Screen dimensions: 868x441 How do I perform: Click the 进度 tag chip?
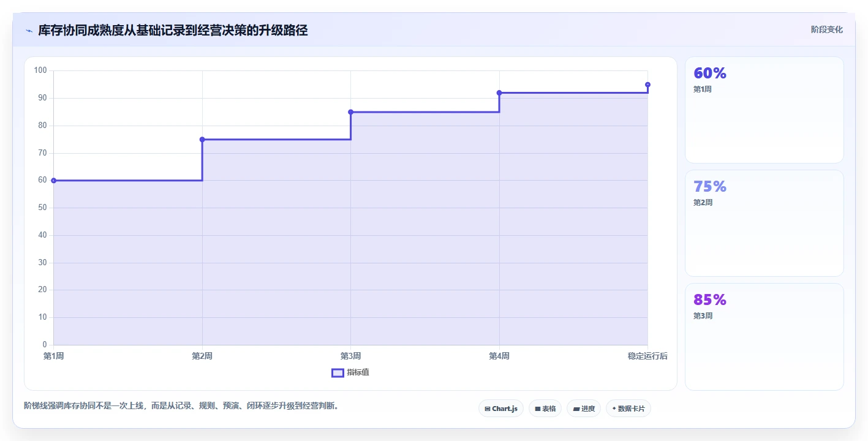[584, 409]
